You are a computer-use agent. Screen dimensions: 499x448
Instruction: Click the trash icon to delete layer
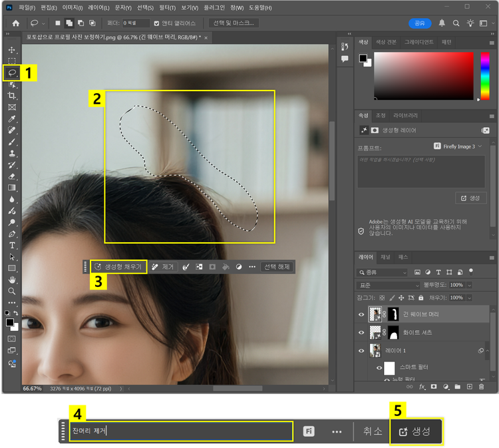click(482, 386)
